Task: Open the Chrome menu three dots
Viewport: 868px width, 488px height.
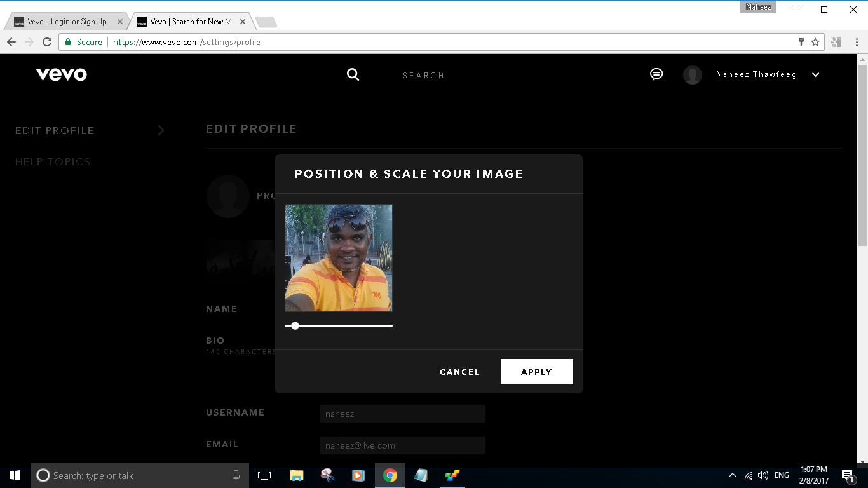Action: click(x=856, y=42)
